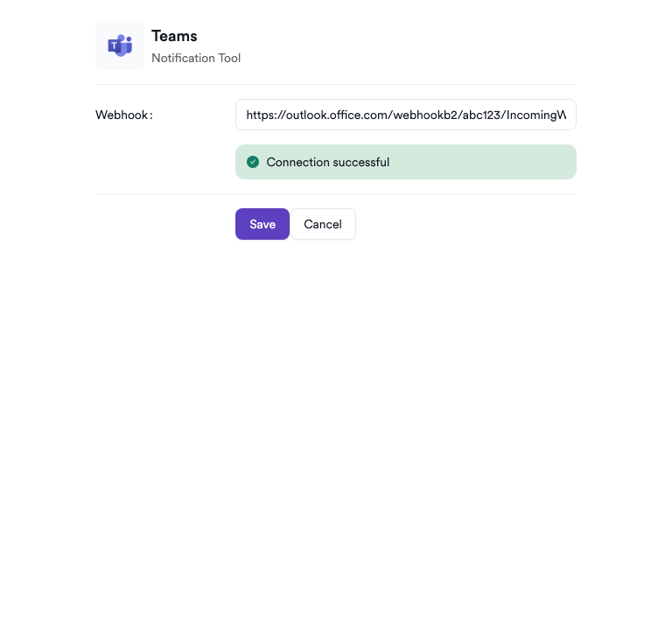The image size is (672, 630).
Task: Click the "Teams" heading text
Action: pos(174,36)
